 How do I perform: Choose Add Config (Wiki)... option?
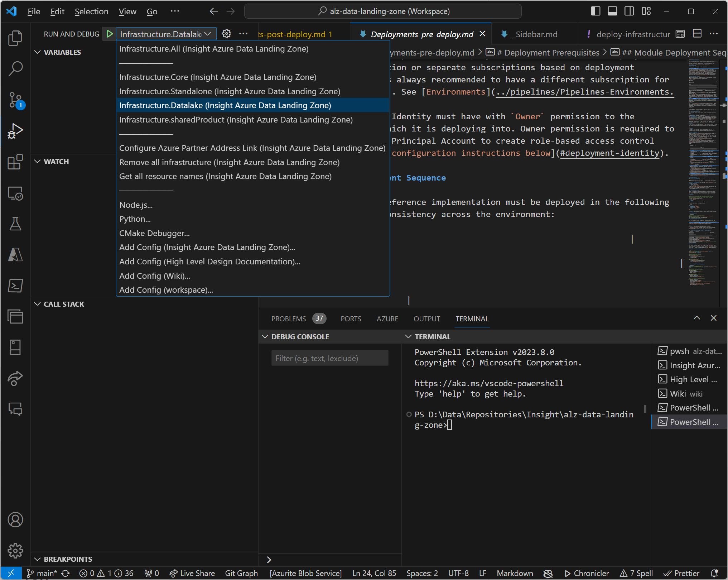(x=253, y=276)
